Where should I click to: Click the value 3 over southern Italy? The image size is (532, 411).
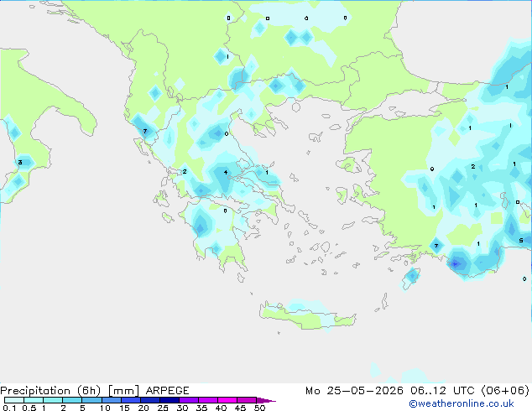(20, 163)
